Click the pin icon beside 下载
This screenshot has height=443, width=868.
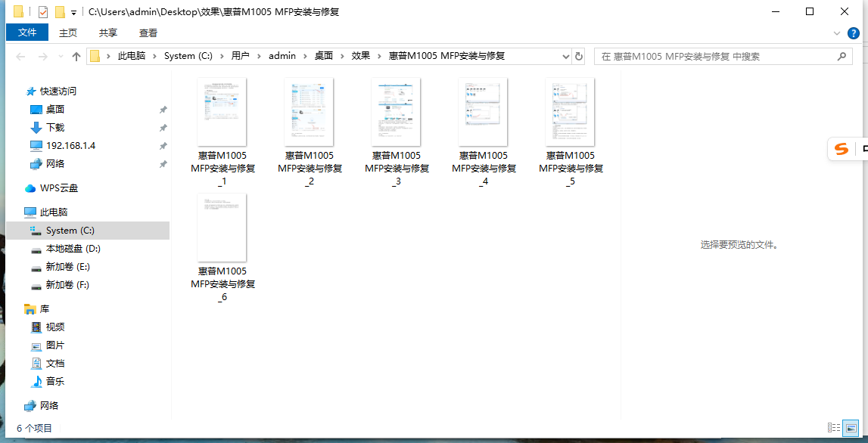click(163, 129)
